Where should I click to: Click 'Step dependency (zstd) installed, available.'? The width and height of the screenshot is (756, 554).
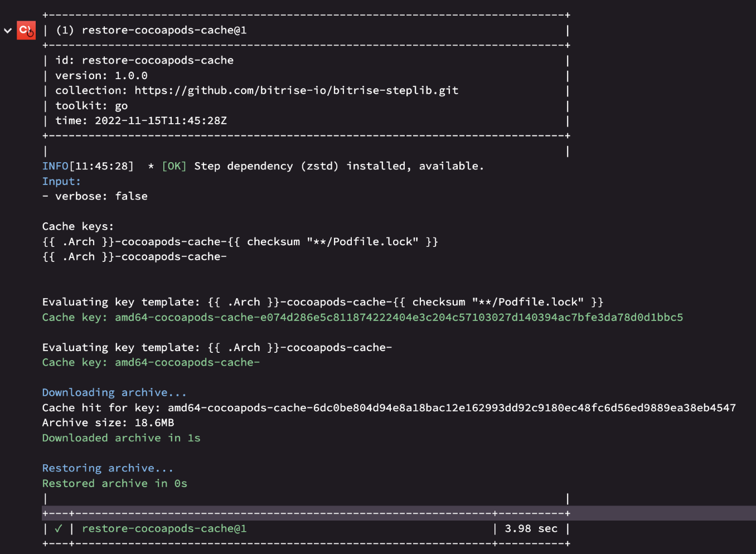click(x=339, y=166)
